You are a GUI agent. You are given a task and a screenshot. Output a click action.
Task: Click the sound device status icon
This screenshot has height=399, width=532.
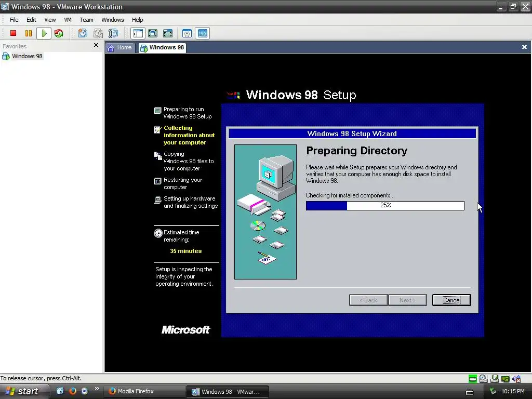(x=516, y=379)
